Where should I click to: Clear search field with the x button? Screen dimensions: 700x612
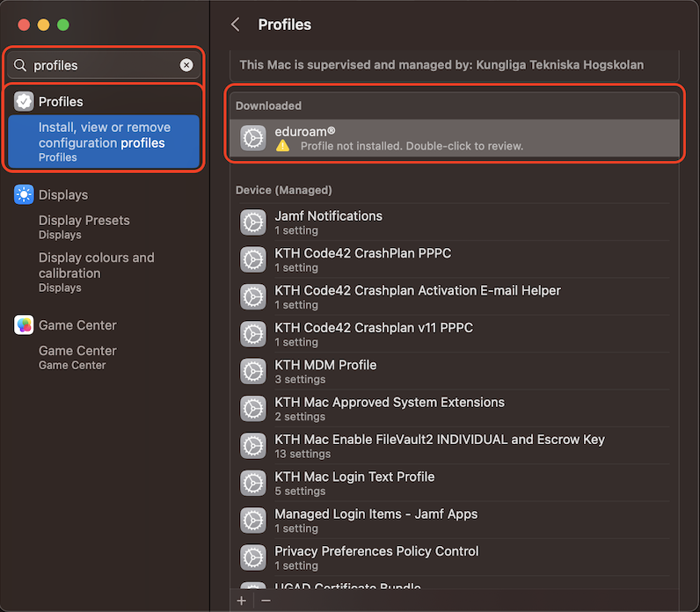pyautogui.click(x=186, y=65)
